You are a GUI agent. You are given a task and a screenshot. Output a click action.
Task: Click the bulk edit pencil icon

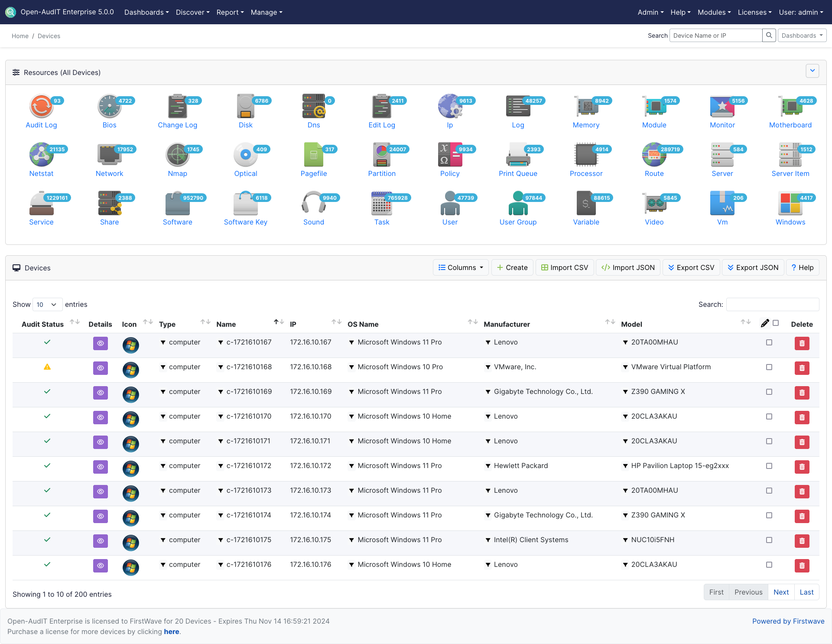tap(765, 323)
